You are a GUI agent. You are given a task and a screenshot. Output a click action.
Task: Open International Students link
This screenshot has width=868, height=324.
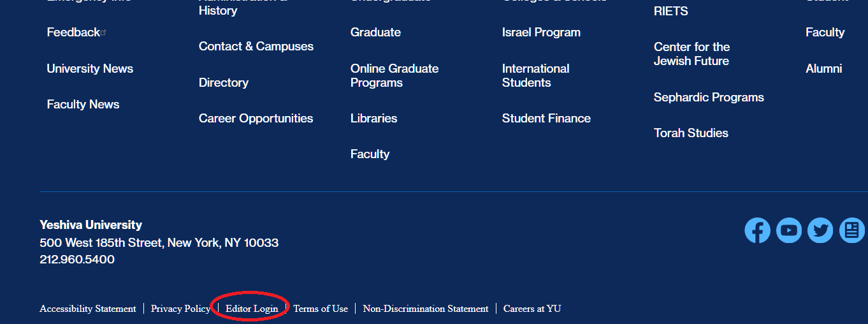tap(535, 76)
